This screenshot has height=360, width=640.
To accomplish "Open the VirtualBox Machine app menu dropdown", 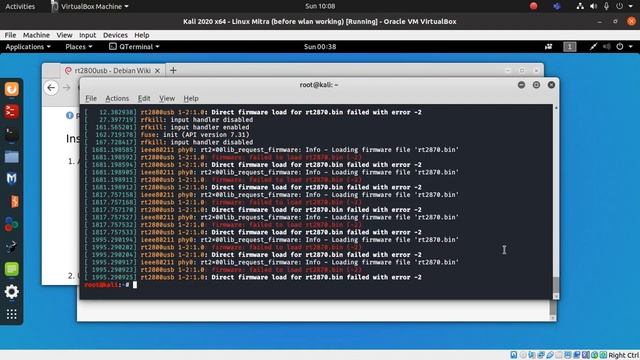I will [90, 6].
